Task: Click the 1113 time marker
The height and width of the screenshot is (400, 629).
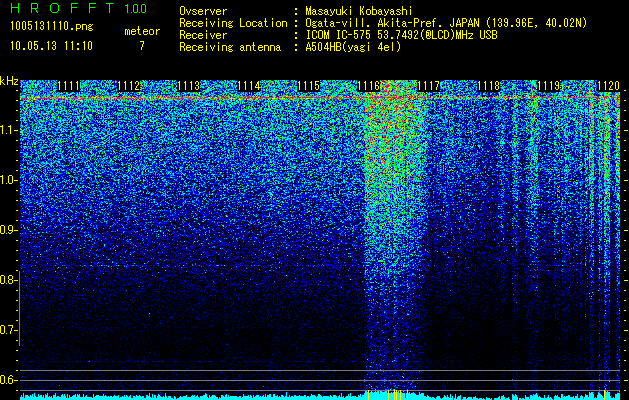Action: click(188, 86)
